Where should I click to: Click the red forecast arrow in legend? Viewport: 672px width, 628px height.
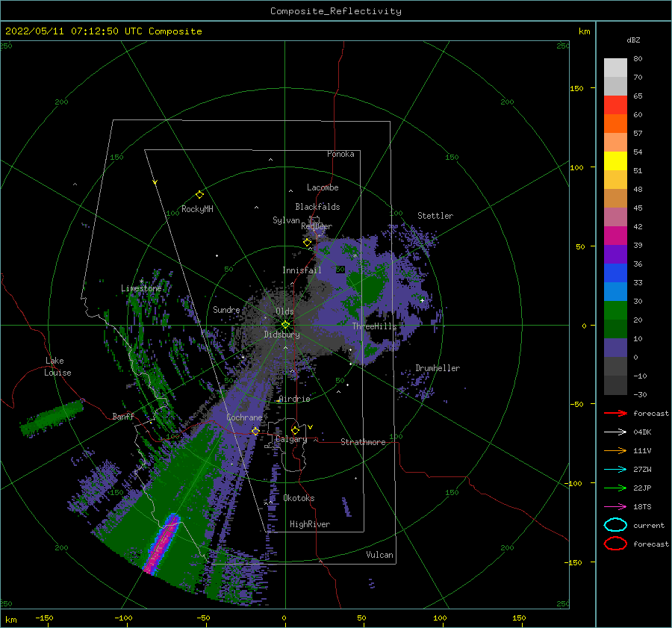[615, 413]
